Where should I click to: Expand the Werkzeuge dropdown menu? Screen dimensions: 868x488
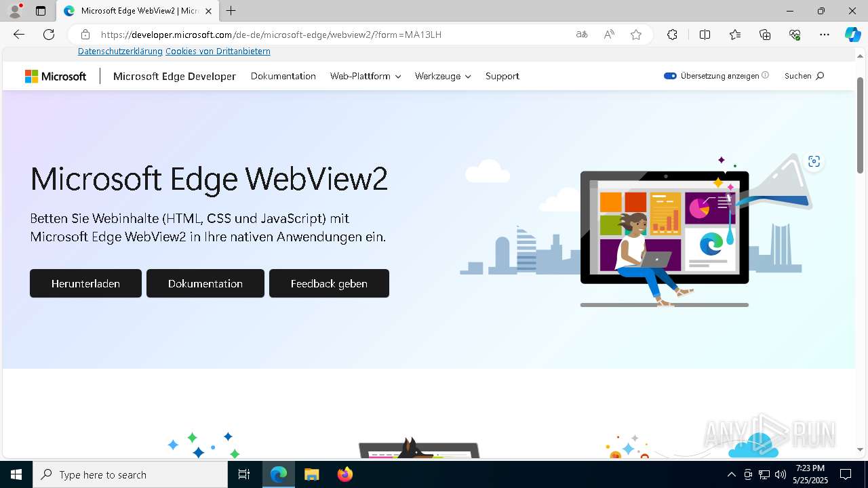pyautogui.click(x=443, y=77)
